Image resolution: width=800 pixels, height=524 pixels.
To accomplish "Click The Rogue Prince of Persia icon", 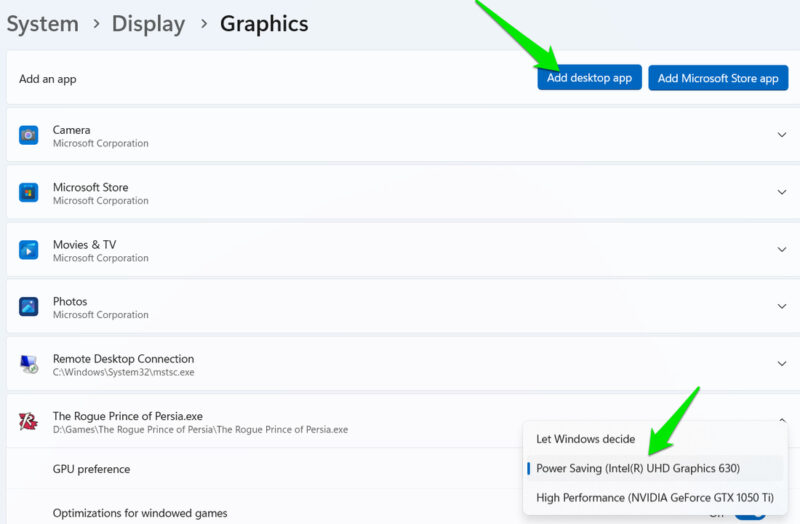I will [x=29, y=421].
